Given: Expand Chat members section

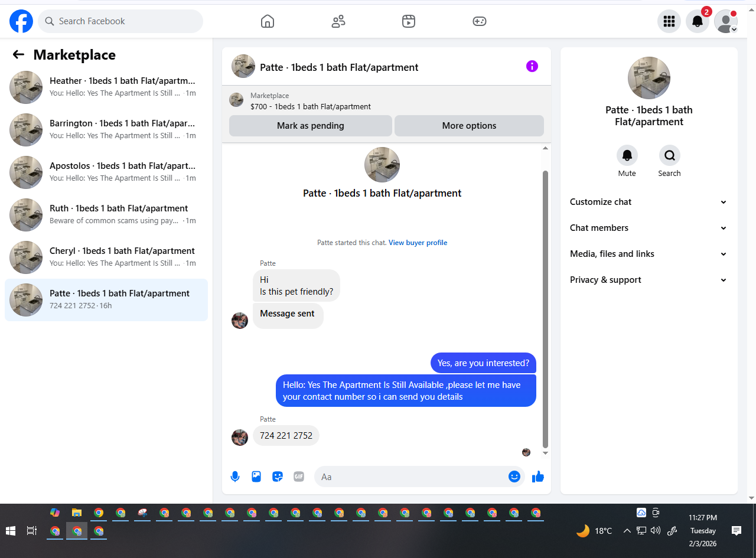Looking at the screenshot, I should click(x=649, y=228).
